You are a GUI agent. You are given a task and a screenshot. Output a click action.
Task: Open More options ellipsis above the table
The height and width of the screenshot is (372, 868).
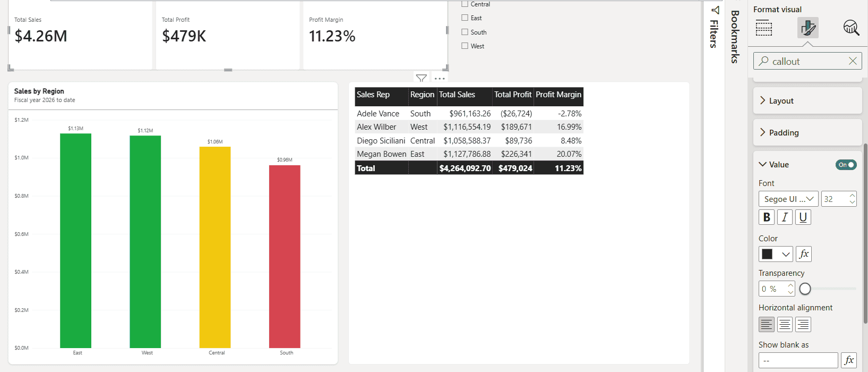coord(440,78)
